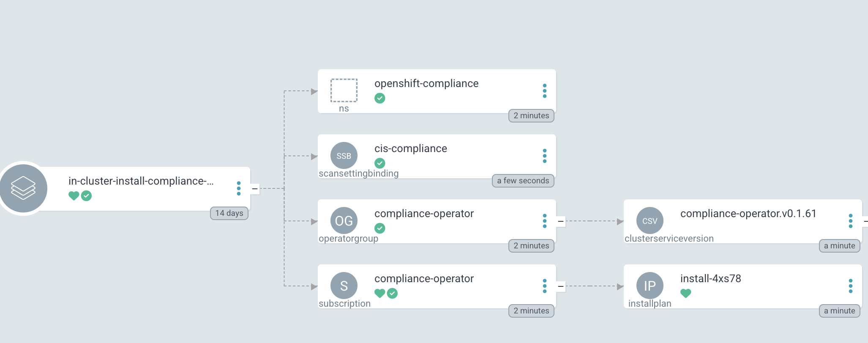Collapse the root application node children
The height and width of the screenshot is (343, 868).
254,188
